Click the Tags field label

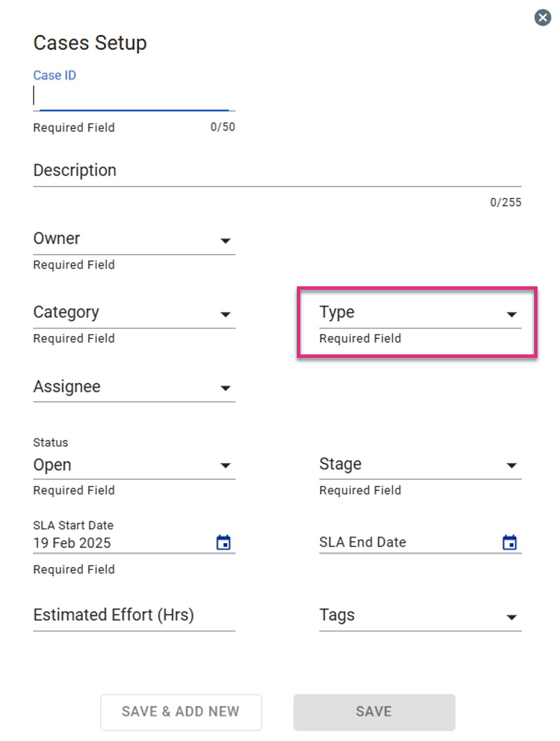click(x=337, y=615)
